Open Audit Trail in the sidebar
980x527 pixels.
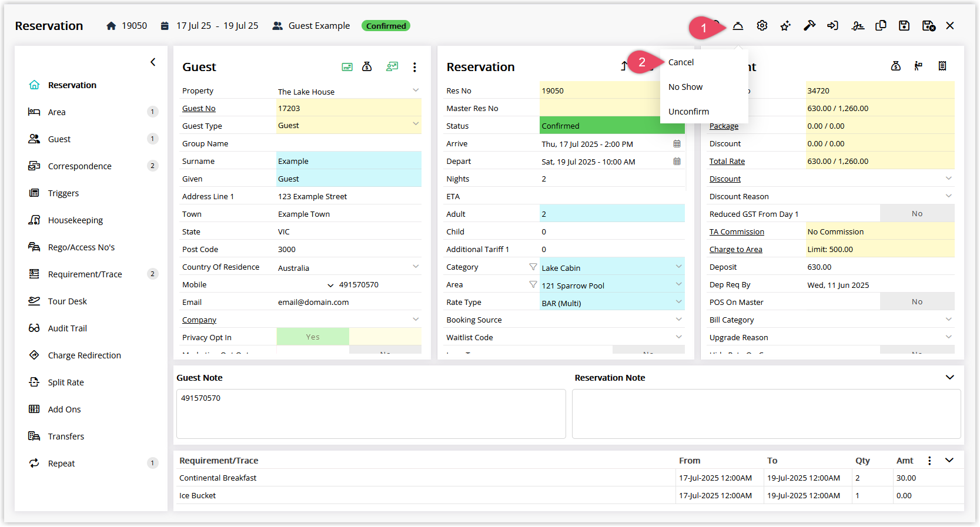coord(67,328)
